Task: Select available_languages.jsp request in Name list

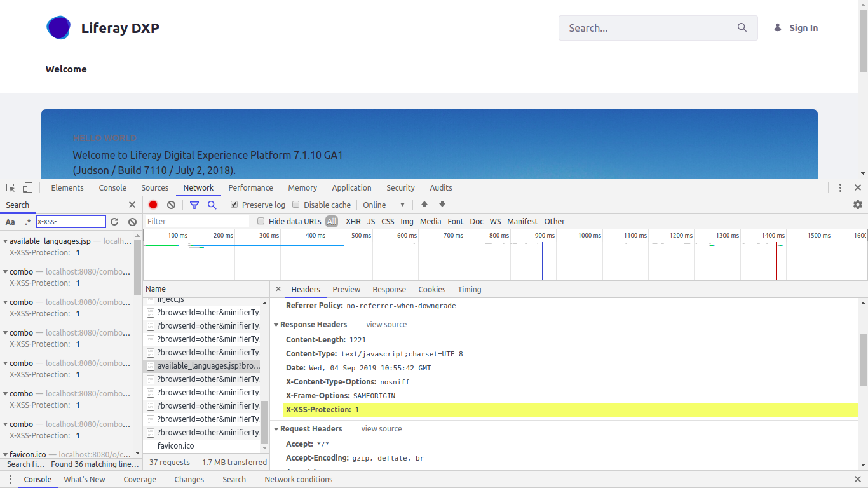Action: 202,366
